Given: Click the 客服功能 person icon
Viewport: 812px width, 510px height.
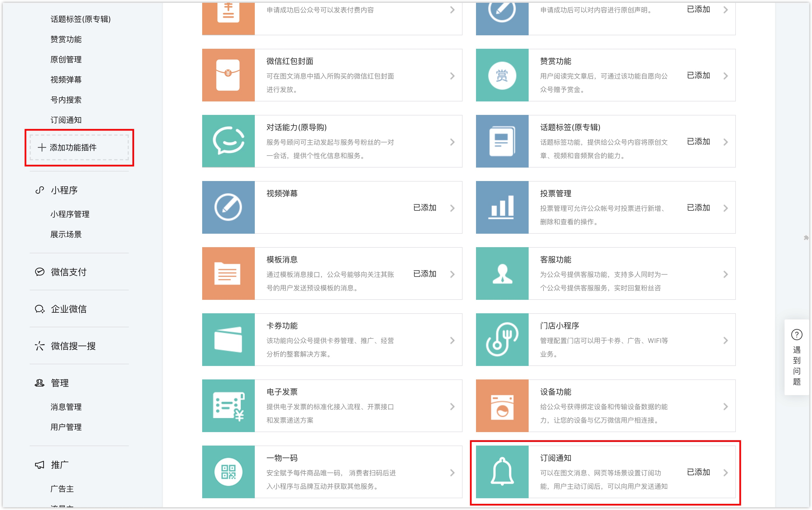Looking at the screenshot, I should (x=502, y=273).
